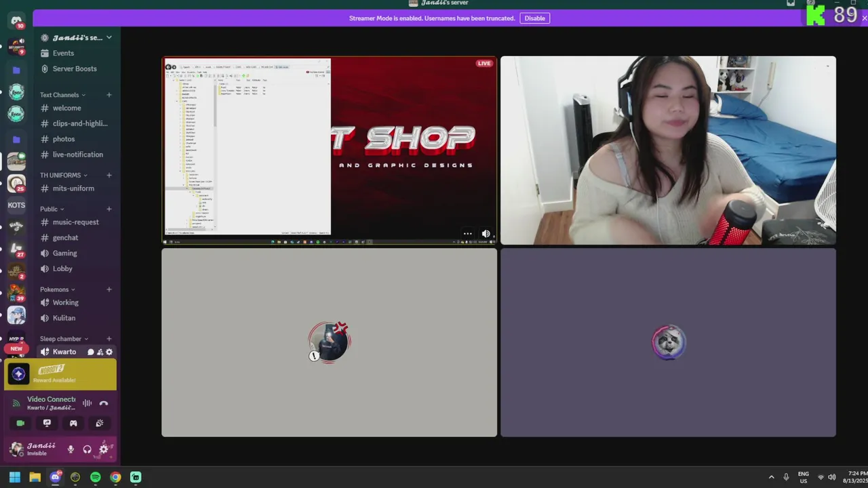The image size is (868, 488).
Task: Focus the webcam video tile
Action: 668,150
